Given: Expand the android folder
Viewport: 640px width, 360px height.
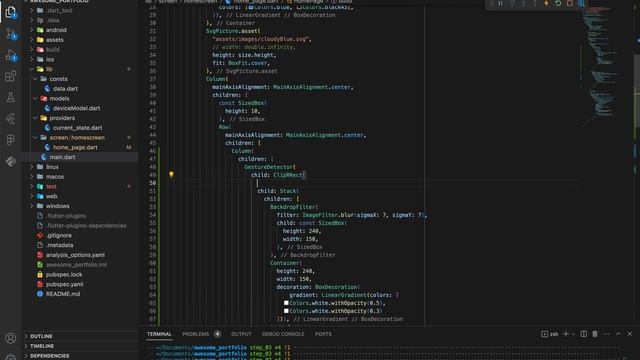Looking at the screenshot, I should (x=32, y=30).
